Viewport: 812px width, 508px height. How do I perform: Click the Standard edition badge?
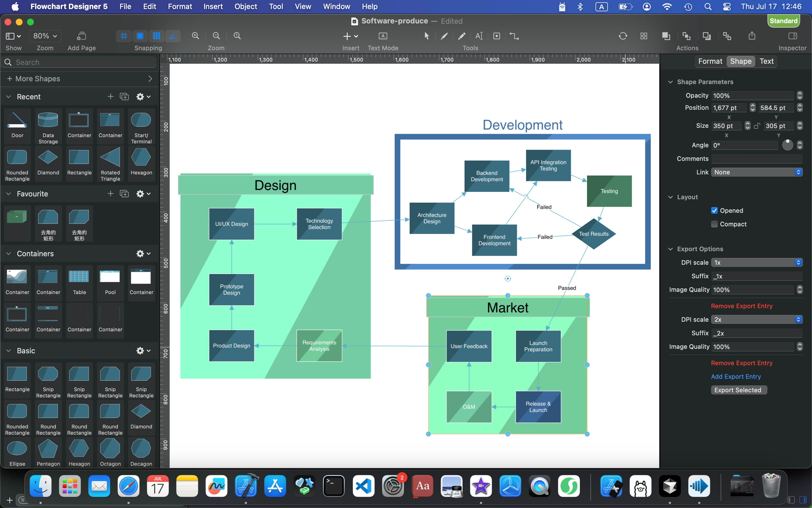[x=783, y=21]
